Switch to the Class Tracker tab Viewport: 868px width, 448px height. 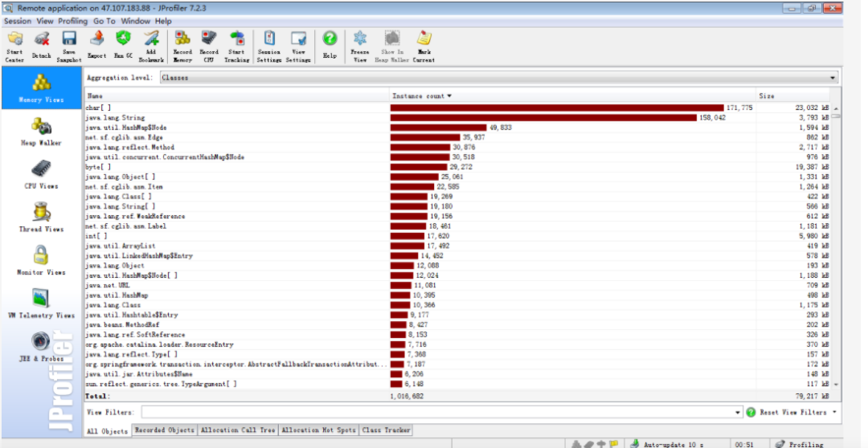(387, 430)
